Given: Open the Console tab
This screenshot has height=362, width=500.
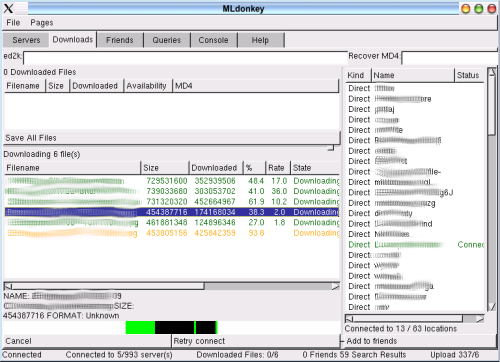Looking at the screenshot, I should pos(213,40).
